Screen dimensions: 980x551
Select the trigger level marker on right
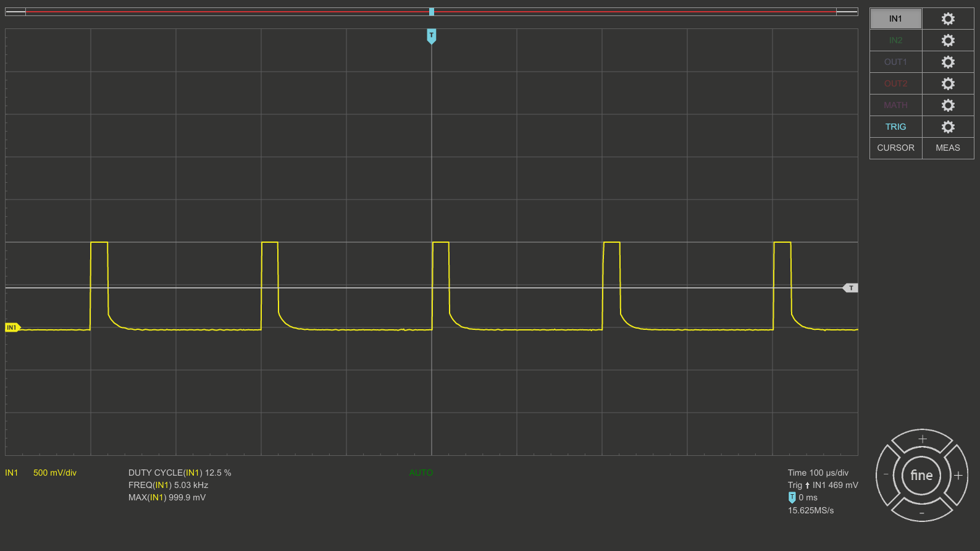point(851,288)
